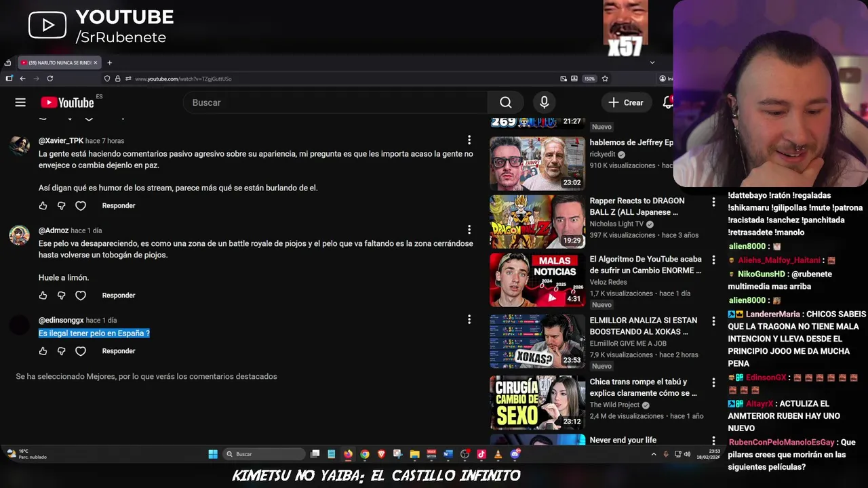Heart the comment by @Xavier_TPK

[x=81, y=205]
